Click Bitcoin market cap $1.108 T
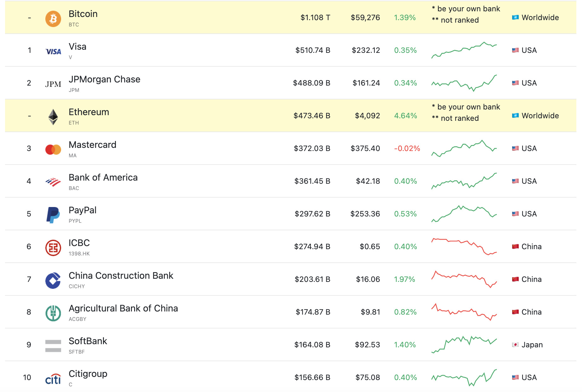582x392 pixels. click(315, 17)
